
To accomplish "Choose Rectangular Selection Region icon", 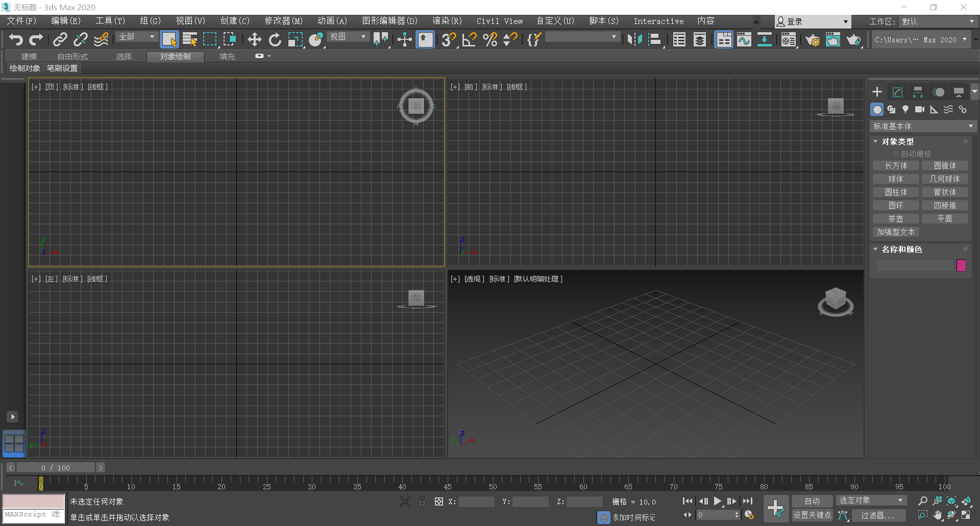I will tap(210, 39).
